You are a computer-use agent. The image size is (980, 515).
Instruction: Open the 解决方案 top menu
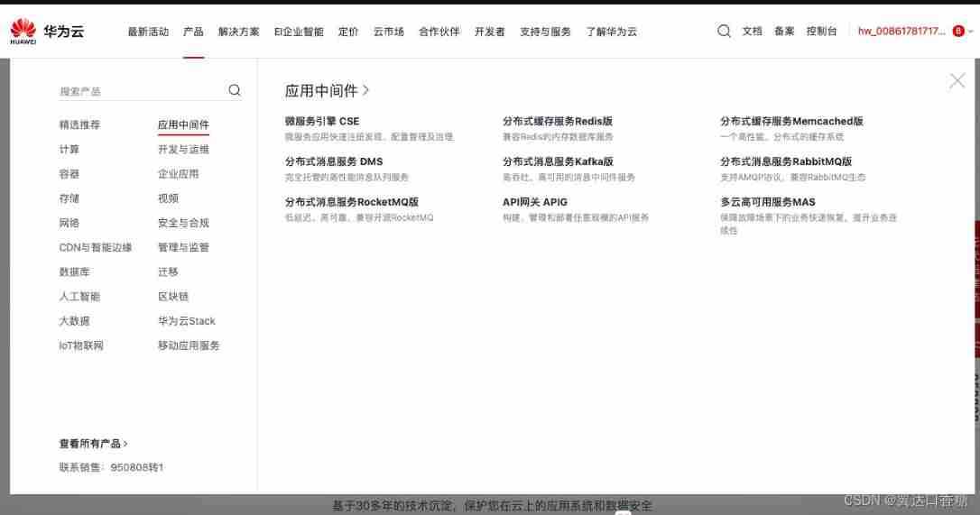pos(239,32)
